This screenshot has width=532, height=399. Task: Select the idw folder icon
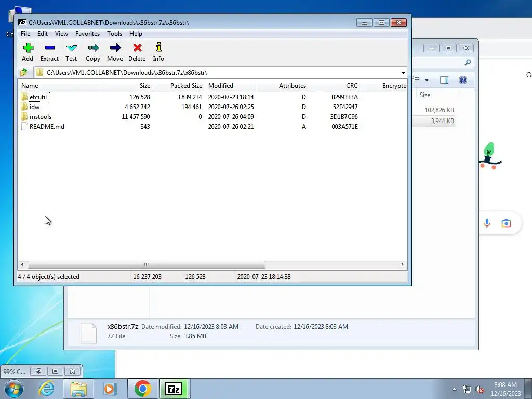[24, 107]
